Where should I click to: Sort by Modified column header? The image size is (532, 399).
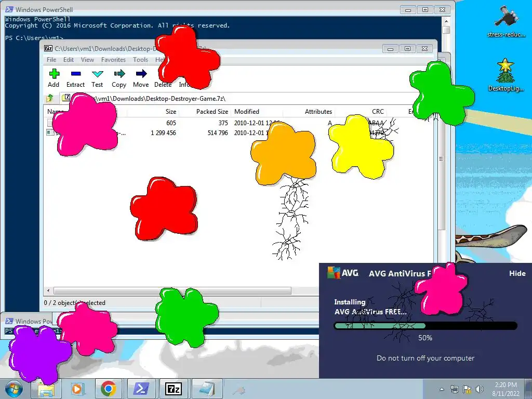click(257, 112)
